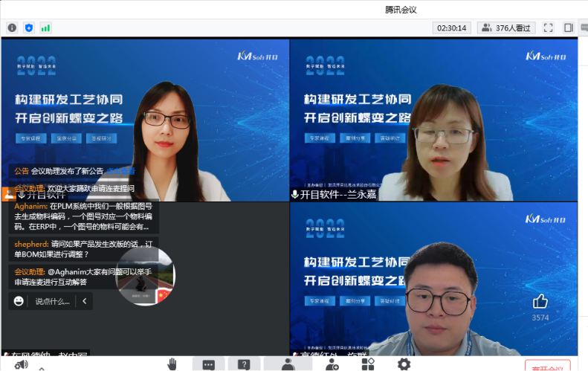Viewport: 588px width, 371px height.
Task: Raise hand using the hand icon
Action: click(172, 364)
